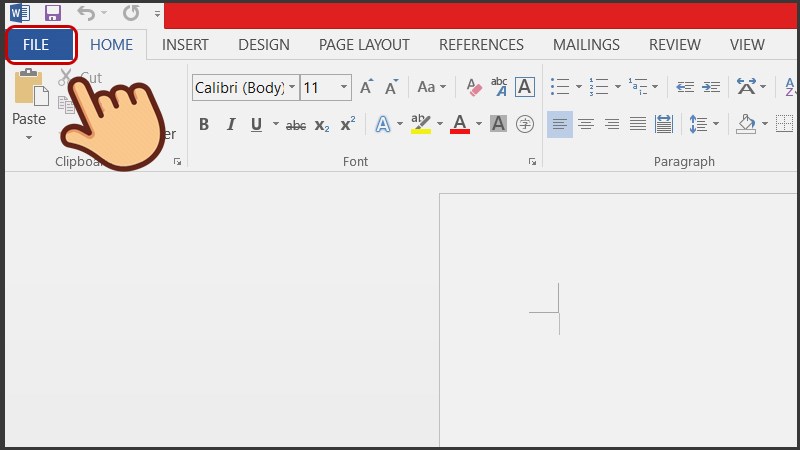Toggle Italic formatting
This screenshot has width=800, height=450.
(x=230, y=125)
